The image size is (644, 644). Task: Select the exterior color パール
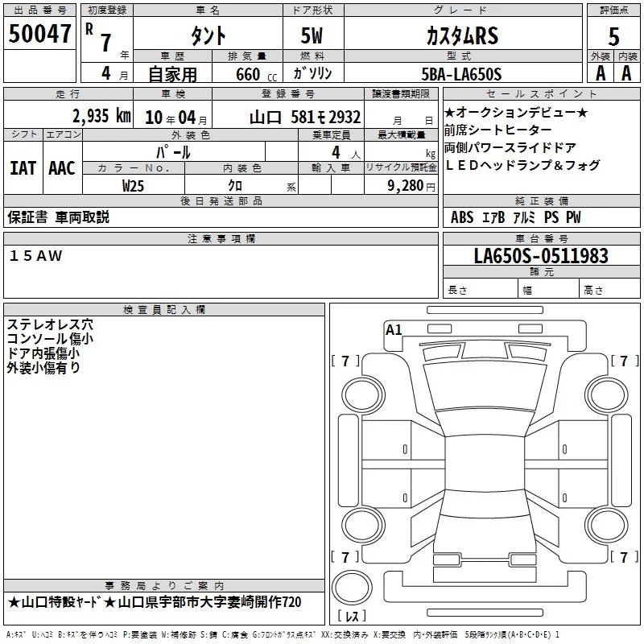click(173, 152)
